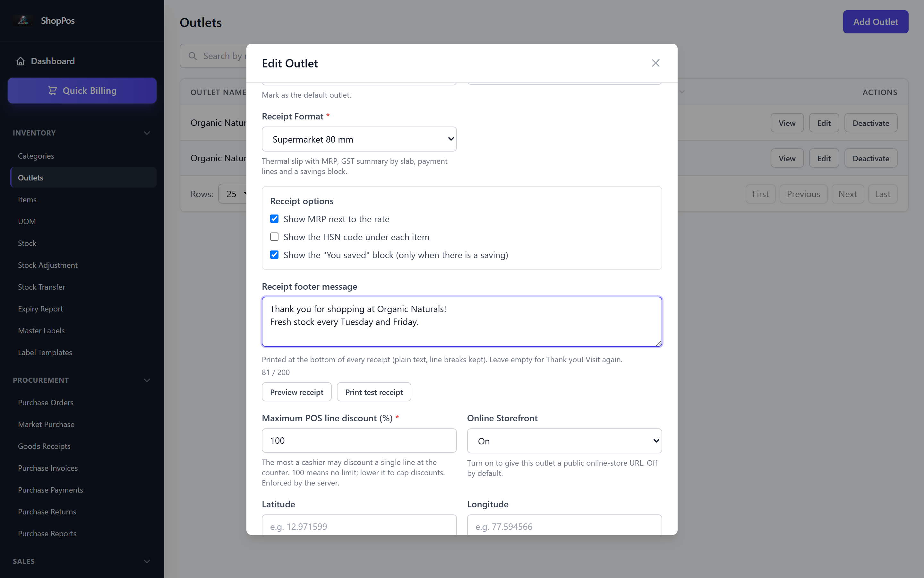
Task: Click the Add Outlet button
Action: click(x=876, y=22)
